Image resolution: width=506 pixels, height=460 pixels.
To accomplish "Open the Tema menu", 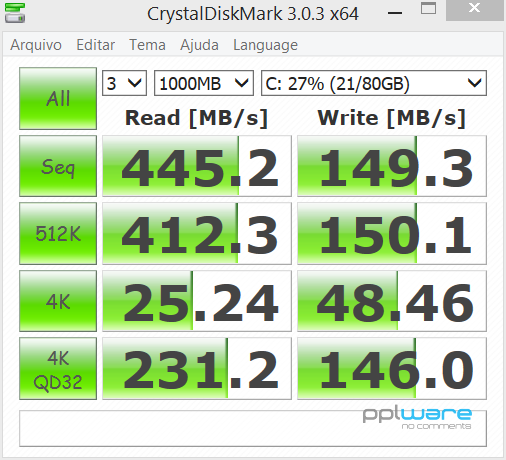I will tap(147, 45).
